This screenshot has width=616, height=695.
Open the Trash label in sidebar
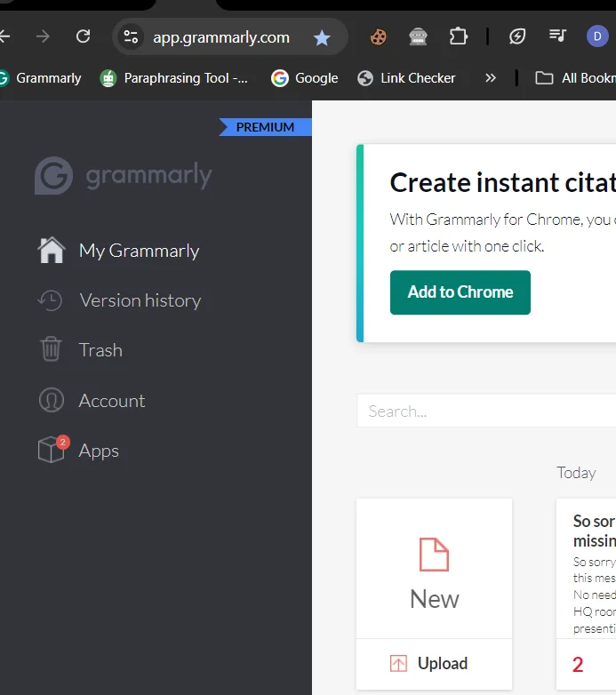pyautogui.click(x=100, y=350)
